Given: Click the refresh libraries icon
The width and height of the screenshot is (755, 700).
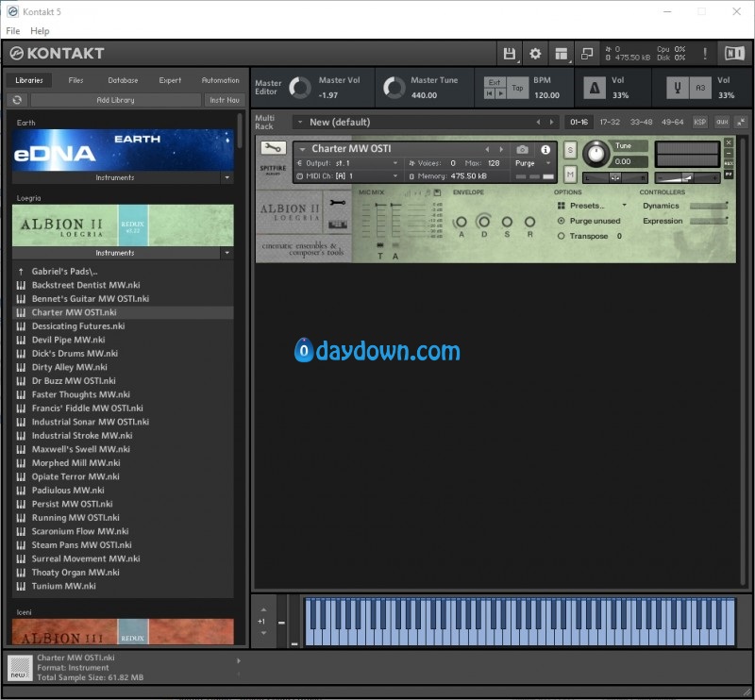Looking at the screenshot, I should tap(17, 100).
